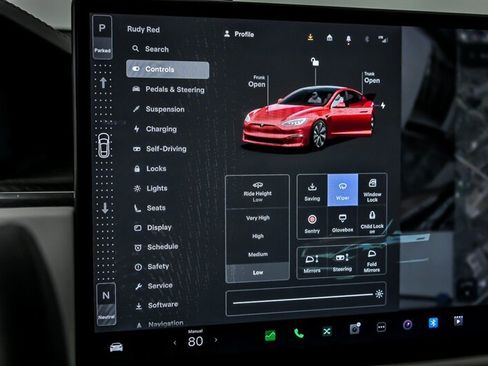Open the Safety menu
The image size is (488, 366).
pyautogui.click(x=152, y=266)
